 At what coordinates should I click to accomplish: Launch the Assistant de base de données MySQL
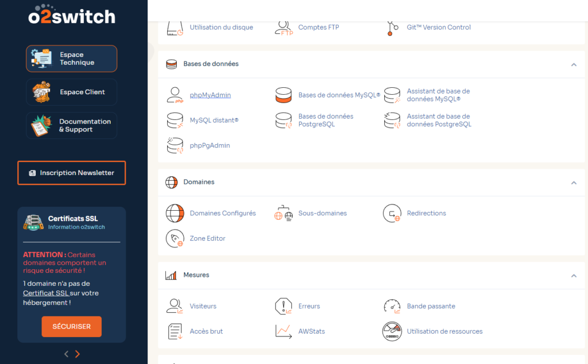pyautogui.click(x=439, y=94)
